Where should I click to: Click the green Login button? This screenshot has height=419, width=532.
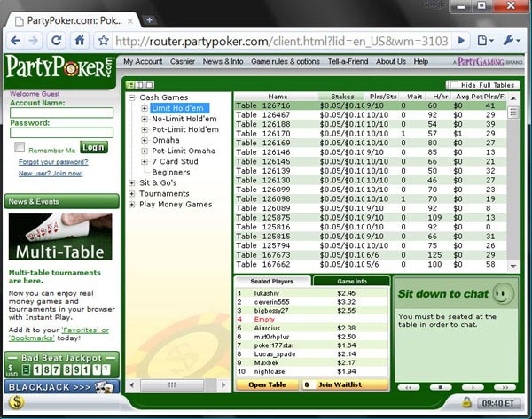[94, 147]
